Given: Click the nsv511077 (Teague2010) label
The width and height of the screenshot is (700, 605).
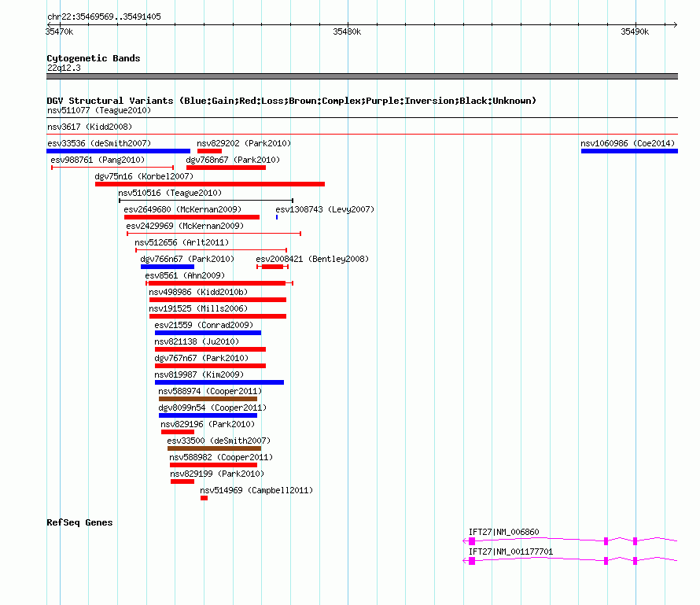Looking at the screenshot, I should 99,110.
